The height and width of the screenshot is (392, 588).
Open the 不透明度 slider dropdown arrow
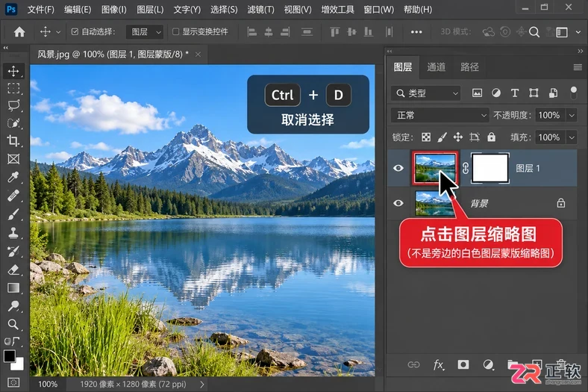coord(572,115)
